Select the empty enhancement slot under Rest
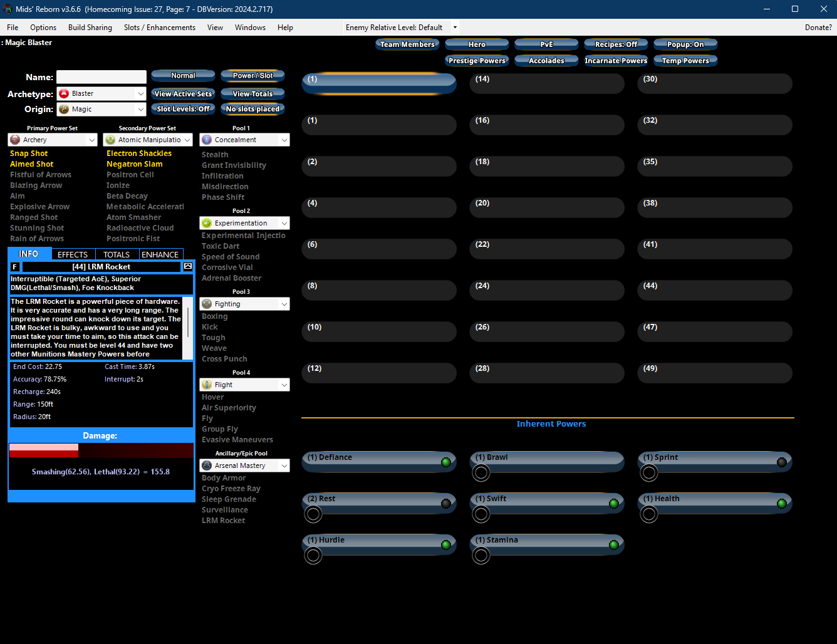The height and width of the screenshot is (644, 837). pos(313,514)
